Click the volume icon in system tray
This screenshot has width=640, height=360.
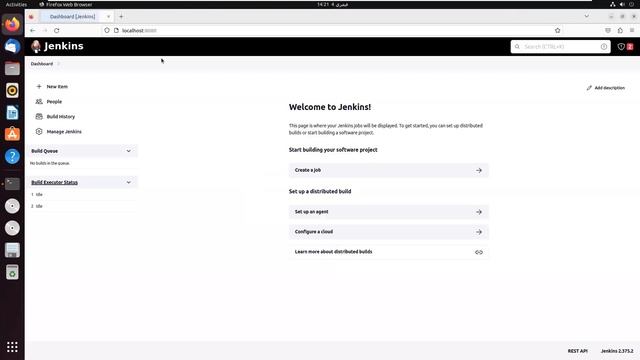[622, 4]
